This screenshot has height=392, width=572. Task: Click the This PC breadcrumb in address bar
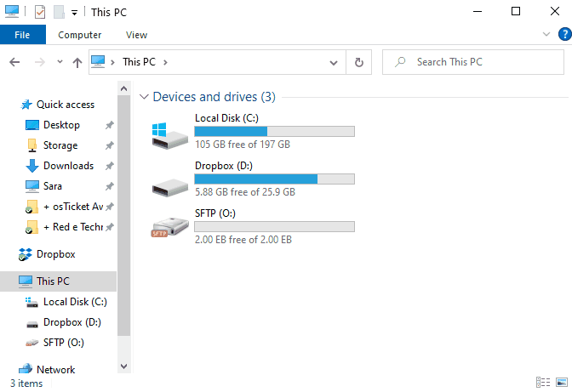pos(139,62)
